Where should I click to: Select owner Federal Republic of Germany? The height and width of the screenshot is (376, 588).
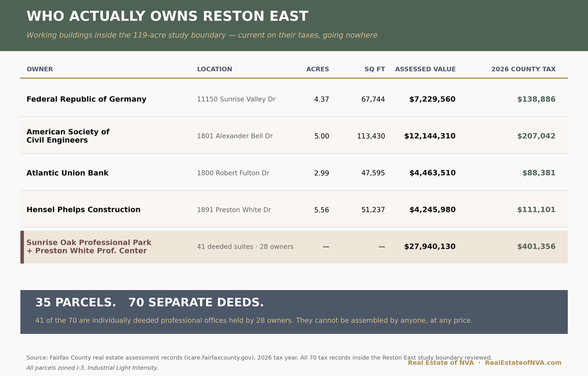pyautogui.click(x=86, y=99)
